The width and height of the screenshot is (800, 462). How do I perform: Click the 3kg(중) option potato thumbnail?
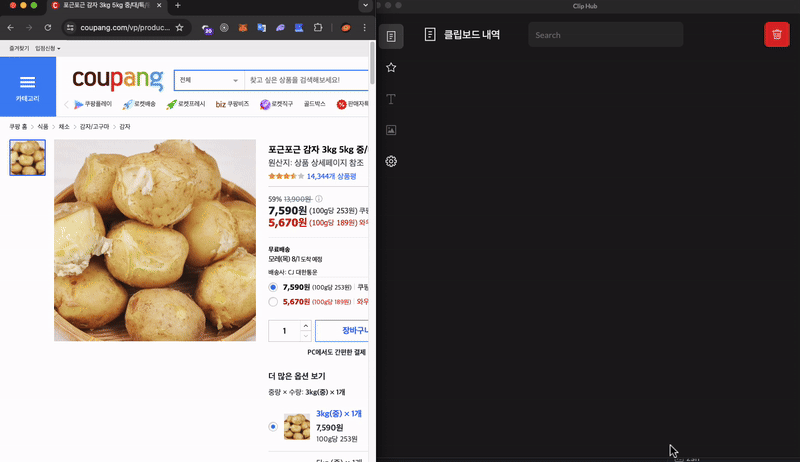pyautogui.click(x=297, y=426)
